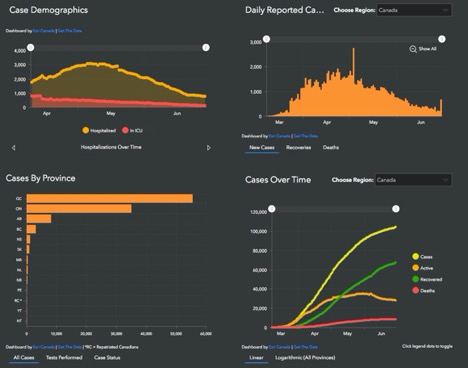Viewport: 468px width, 368px height.
Task: Open the Deaths tab under daily chart
Action: click(331, 147)
